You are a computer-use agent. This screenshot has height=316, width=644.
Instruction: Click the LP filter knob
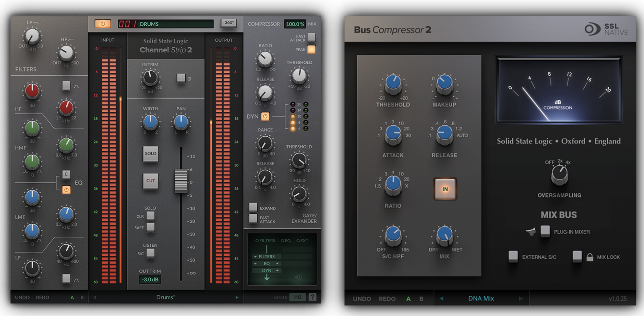[32, 37]
